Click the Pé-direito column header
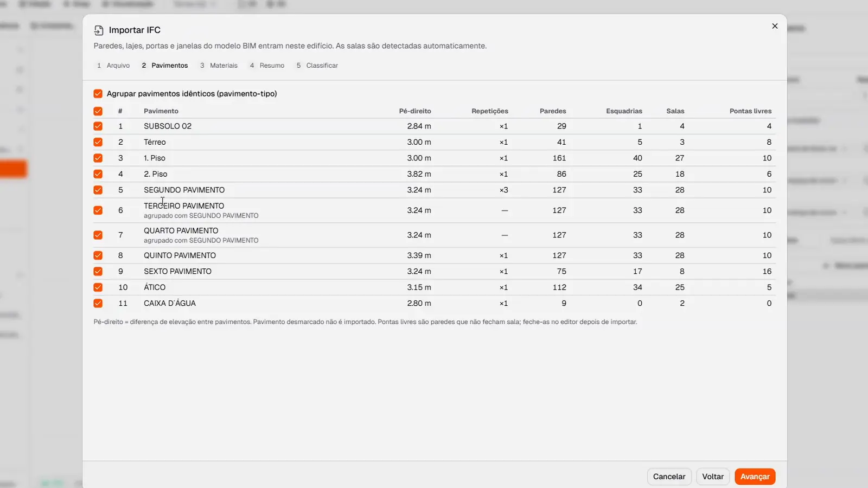The image size is (868, 488). [x=415, y=111]
